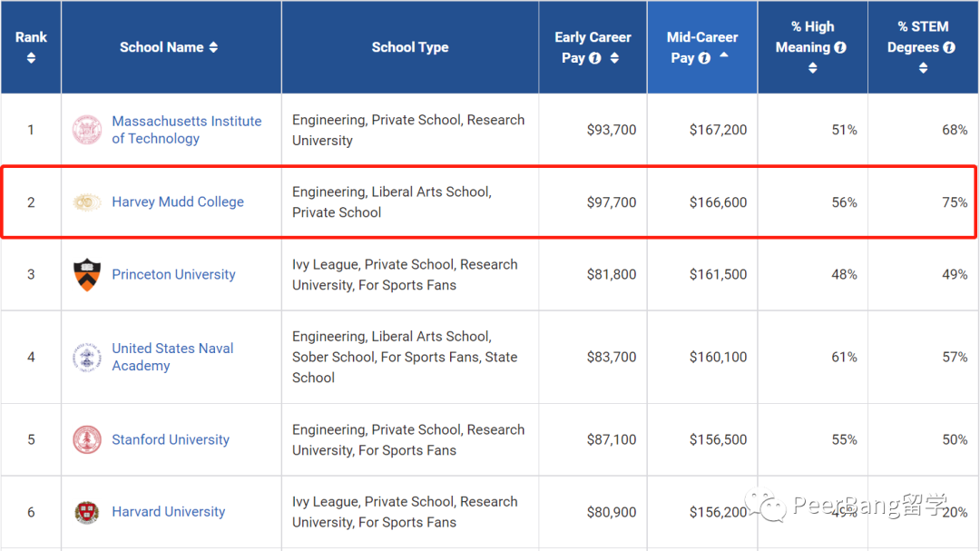The image size is (980, 551).
Task: Click the Stanford University seal icon
Action: point(87,439)
